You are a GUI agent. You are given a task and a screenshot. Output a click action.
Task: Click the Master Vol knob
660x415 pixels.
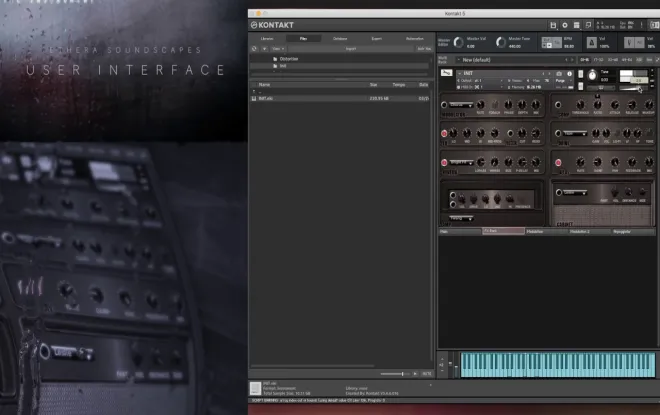tap(458, 42)
